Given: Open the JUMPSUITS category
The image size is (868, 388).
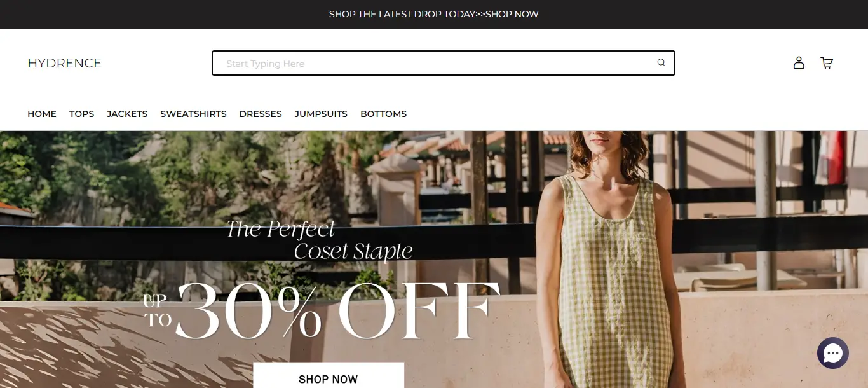Looking at the screenshot, I should point(321,114).
